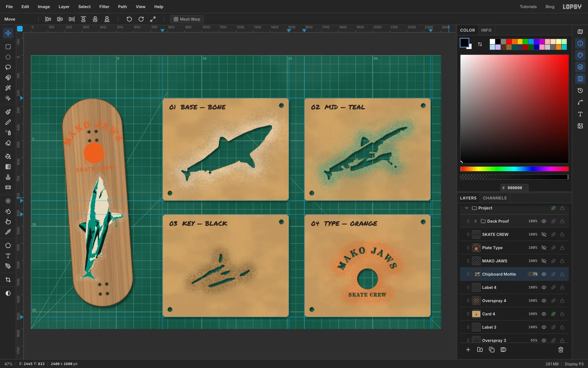
Task: Create a new layer group folder
Action: (480, 350)
